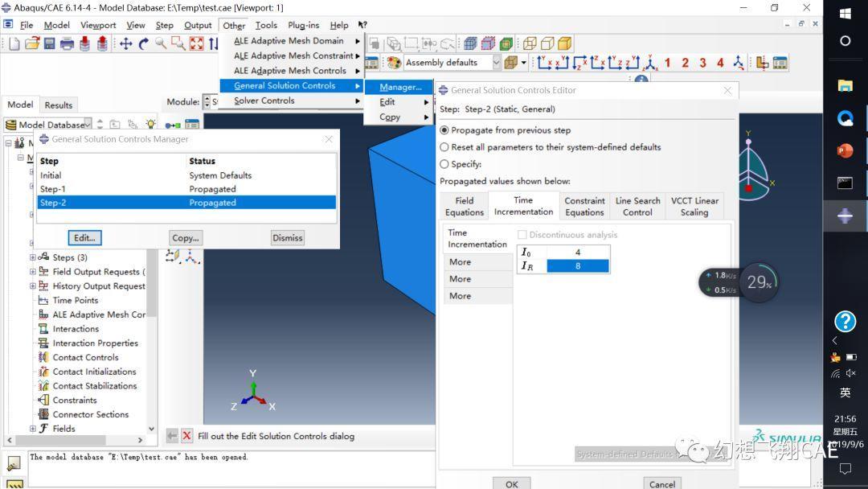
Task: Switch to the Results tab
Action: 59,105
